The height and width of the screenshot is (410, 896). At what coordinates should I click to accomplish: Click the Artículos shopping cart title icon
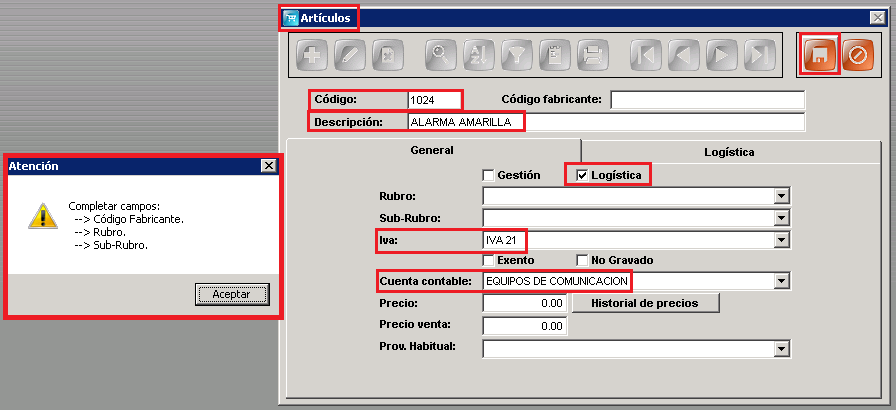coord(291,18)
